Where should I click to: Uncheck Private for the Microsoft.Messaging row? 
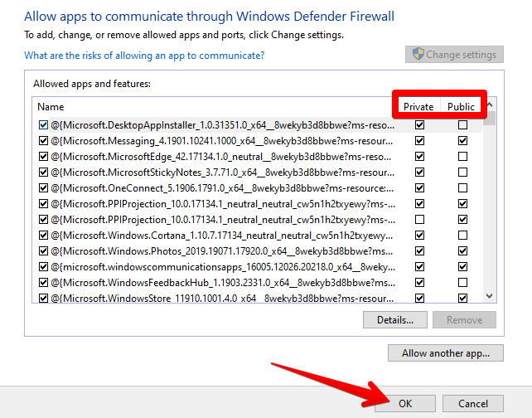[x=419, y=141]
